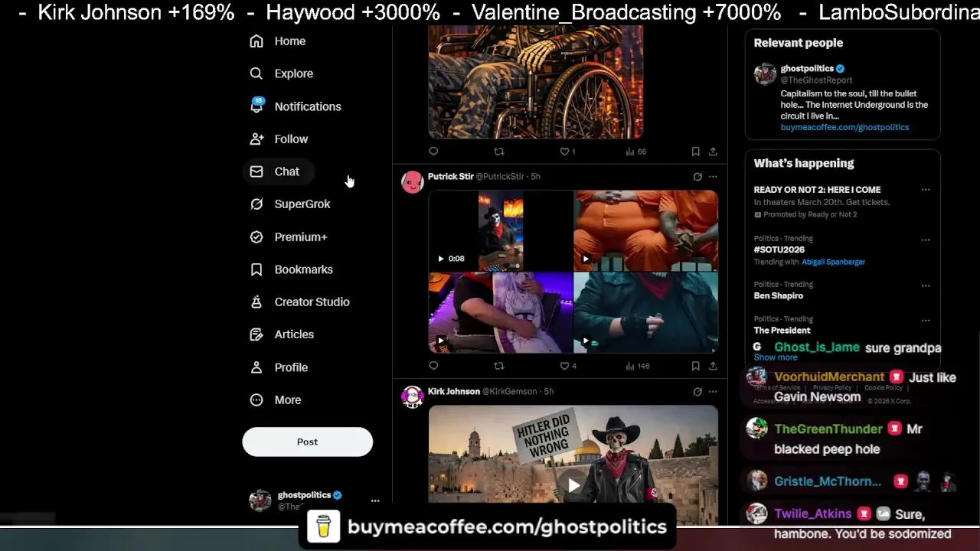Open Grok icon on Putrick Stir post

(x=697, y=177)
